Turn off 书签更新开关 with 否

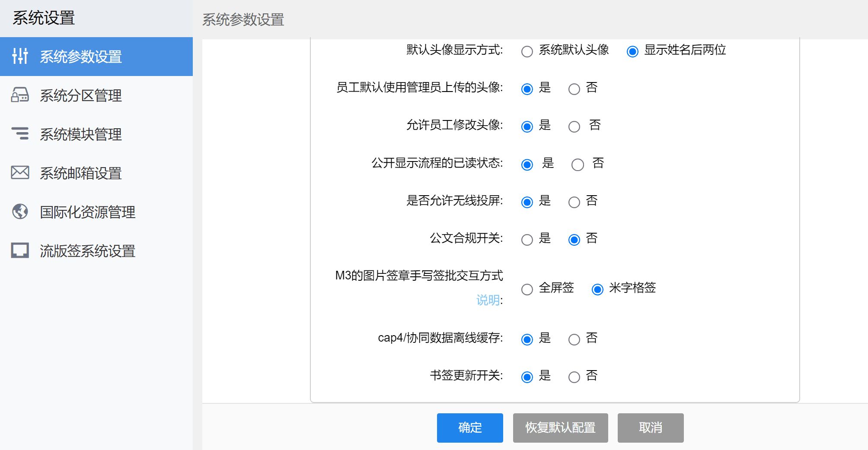[x=574, y=377]
